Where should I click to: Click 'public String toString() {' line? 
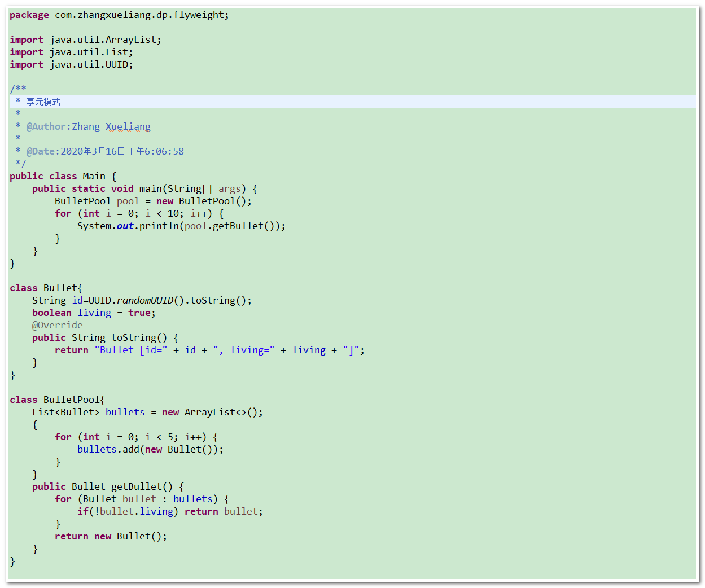click(x=105, y=338)
